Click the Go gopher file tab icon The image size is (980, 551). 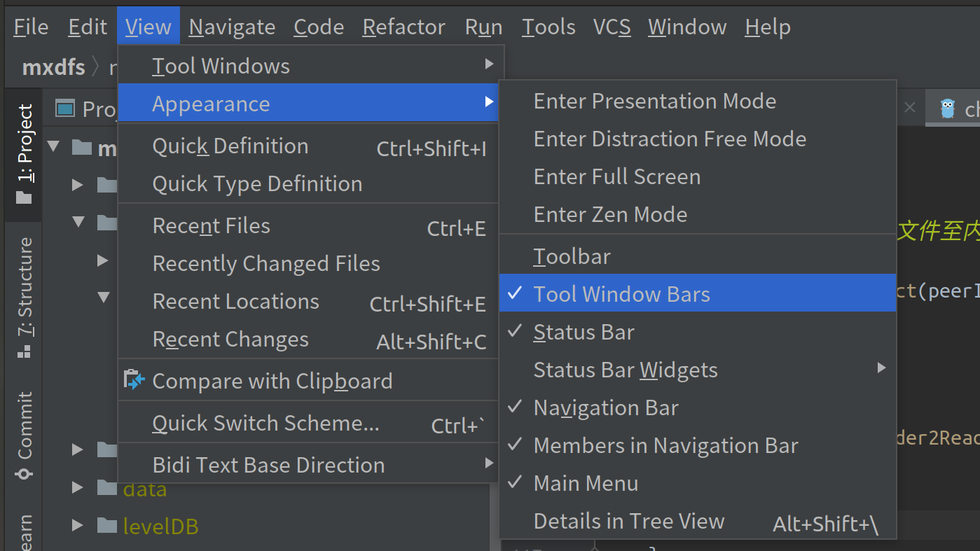948,109
